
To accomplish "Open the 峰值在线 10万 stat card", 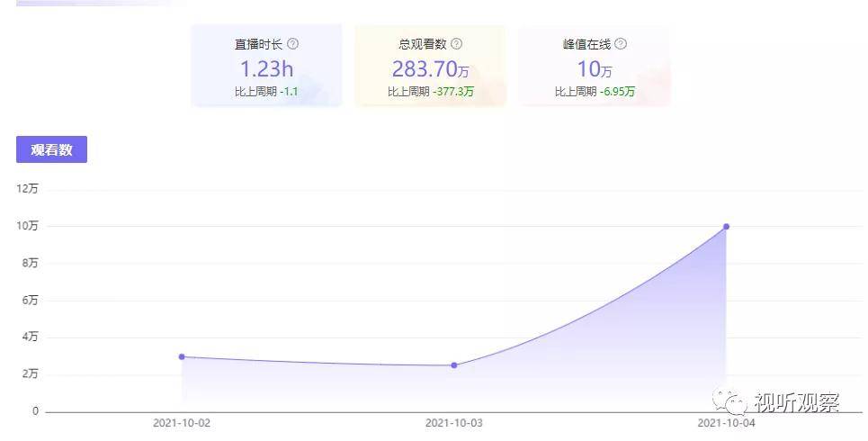I will [595, 66].
